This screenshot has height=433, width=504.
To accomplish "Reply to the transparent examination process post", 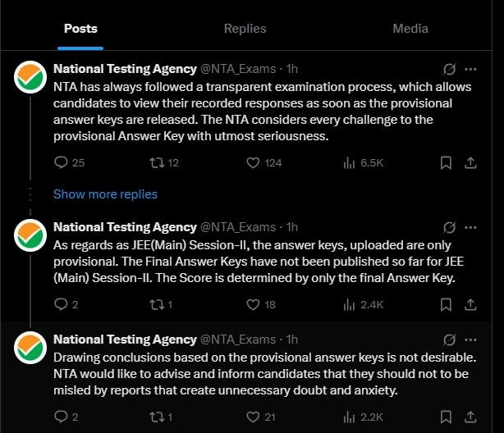I will 61,162.
